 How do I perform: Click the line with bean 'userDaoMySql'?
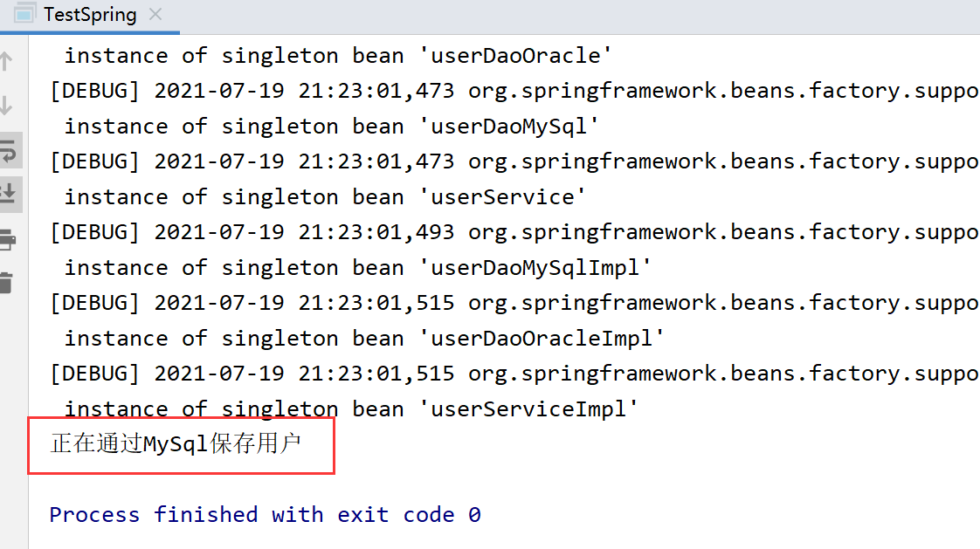(x=331, y=127)
